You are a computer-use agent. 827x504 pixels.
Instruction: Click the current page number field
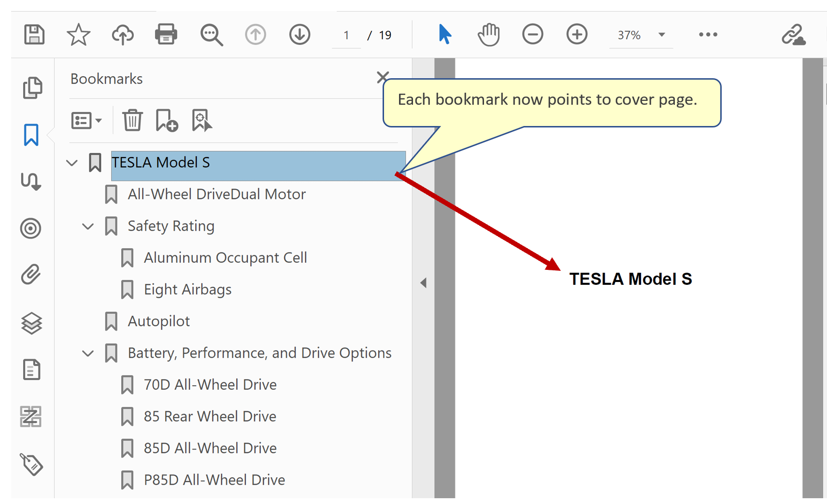(346, 35)
